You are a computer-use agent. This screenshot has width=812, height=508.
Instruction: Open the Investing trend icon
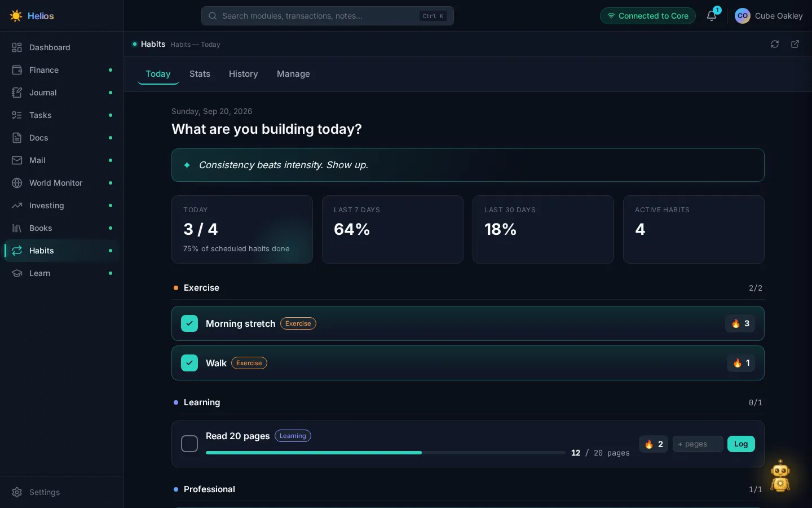(x=17, y=205)
